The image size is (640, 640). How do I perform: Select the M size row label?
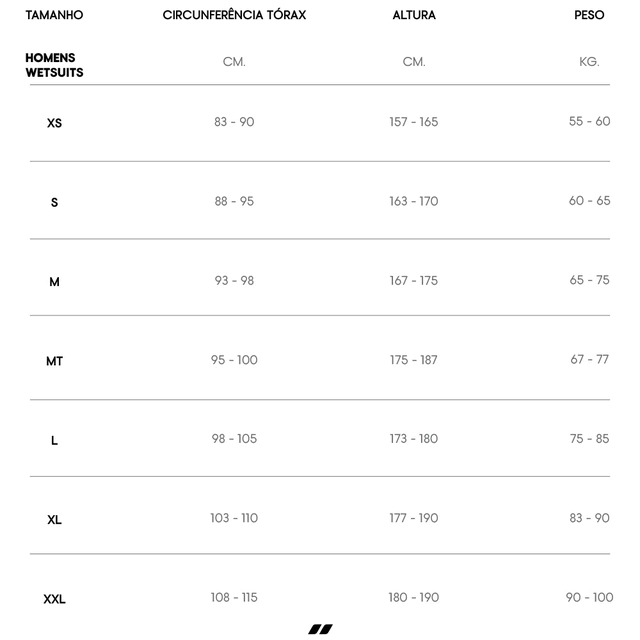click(54, 282)
